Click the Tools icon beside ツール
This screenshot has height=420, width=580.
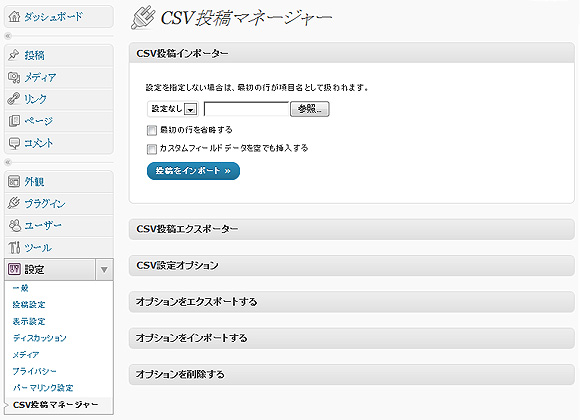14,247
